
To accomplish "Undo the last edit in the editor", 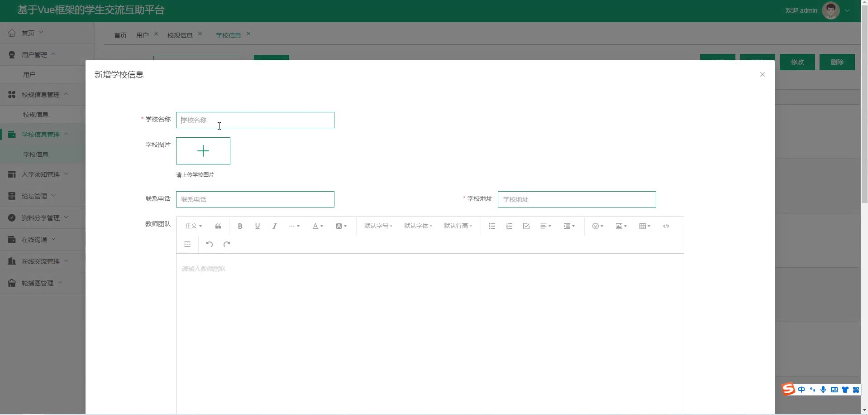I will [x=209, y=244].
